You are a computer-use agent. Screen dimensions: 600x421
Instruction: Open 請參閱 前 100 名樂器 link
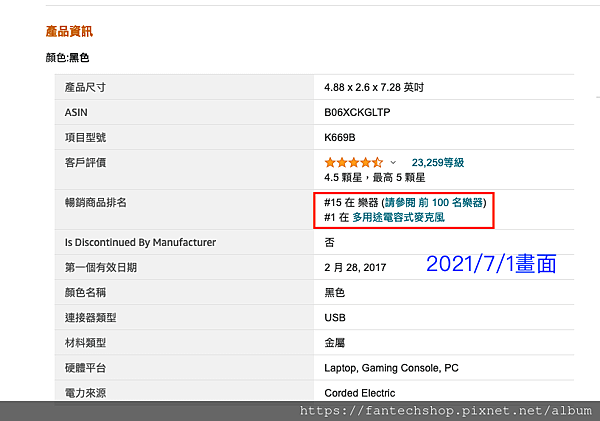click(434, 202)
